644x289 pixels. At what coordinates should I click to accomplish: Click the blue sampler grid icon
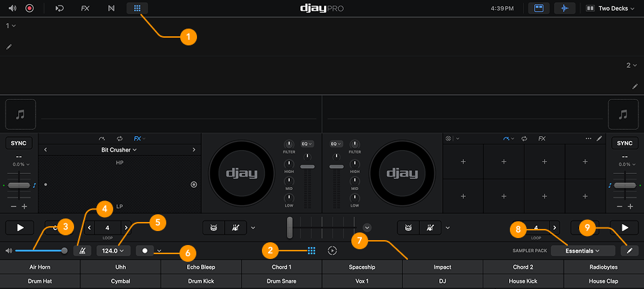312,251
